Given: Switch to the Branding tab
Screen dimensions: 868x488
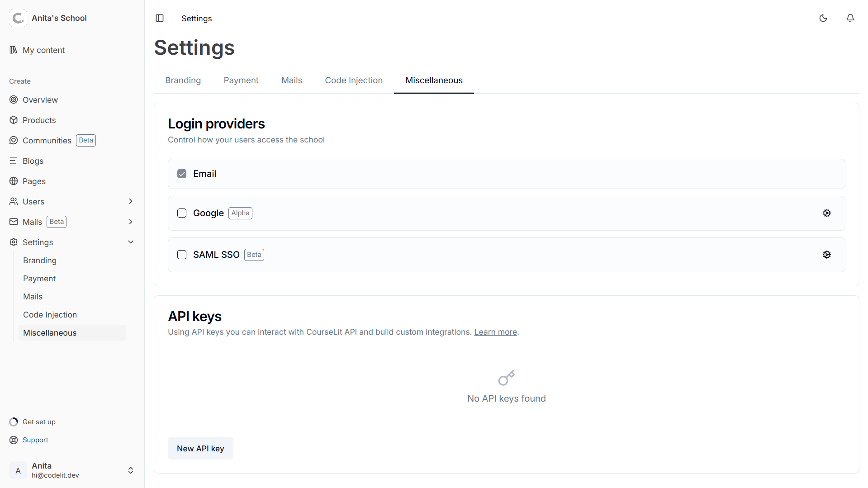Looking at the screenshot, I should pyautogui.click(x=183, y=80).
